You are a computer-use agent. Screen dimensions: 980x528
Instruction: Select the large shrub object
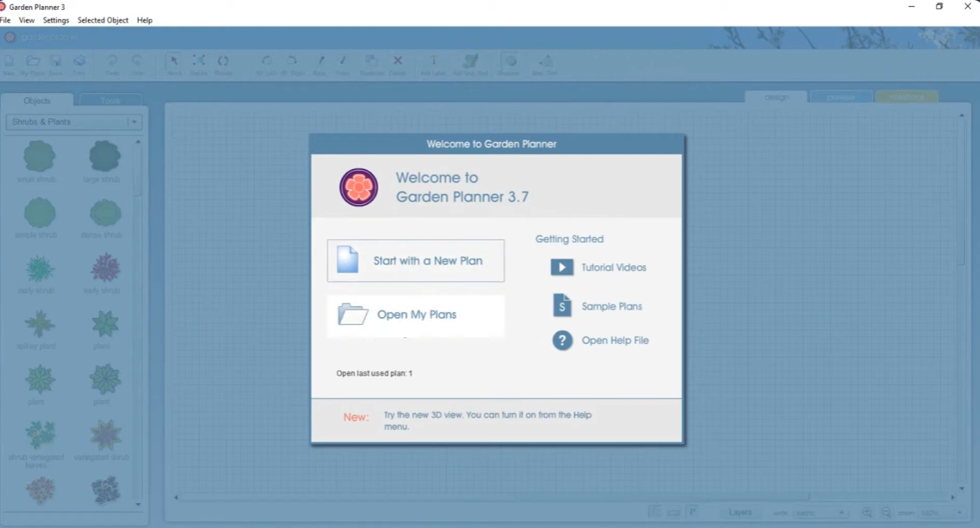pos(103,161)
